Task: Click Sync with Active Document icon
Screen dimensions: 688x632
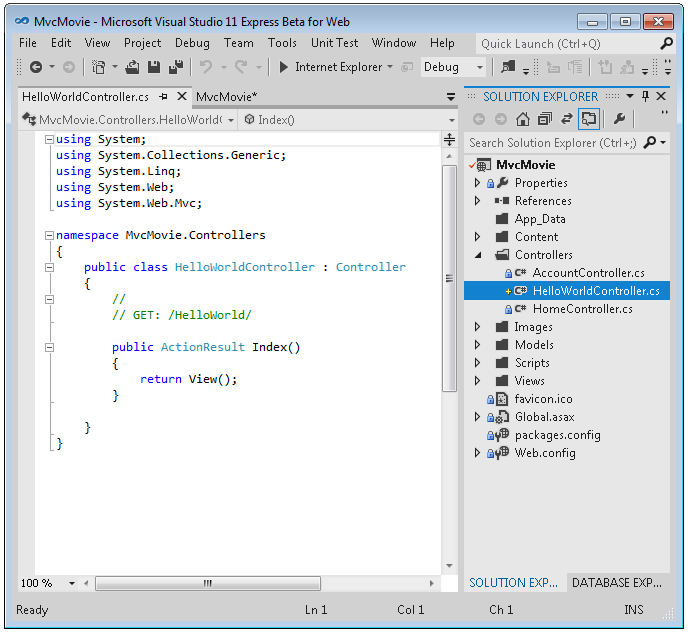Action: (x=567, y=119)
